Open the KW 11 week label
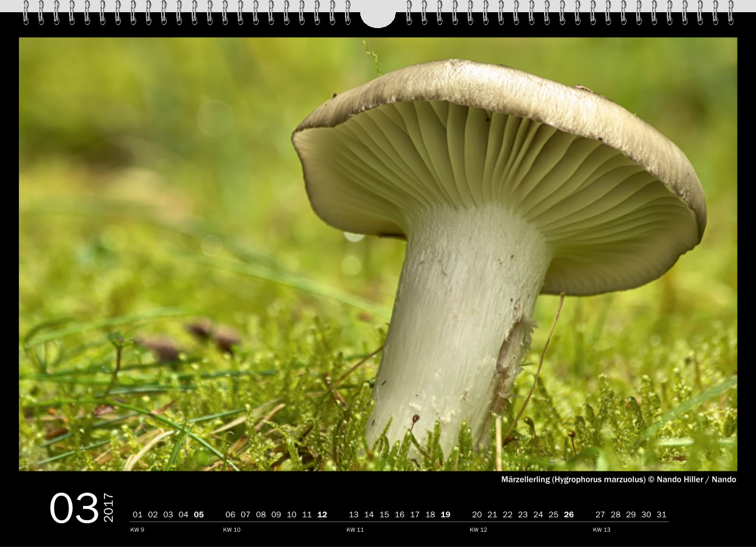756x547 pixels. pyautogui.click(x=355, y=530)
